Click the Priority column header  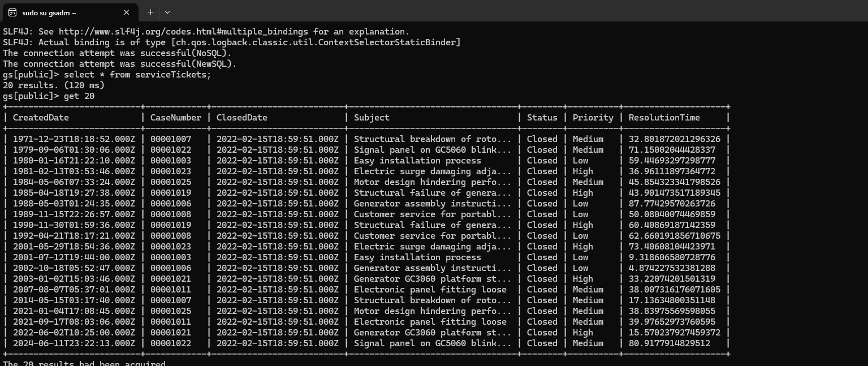(593, 118)
